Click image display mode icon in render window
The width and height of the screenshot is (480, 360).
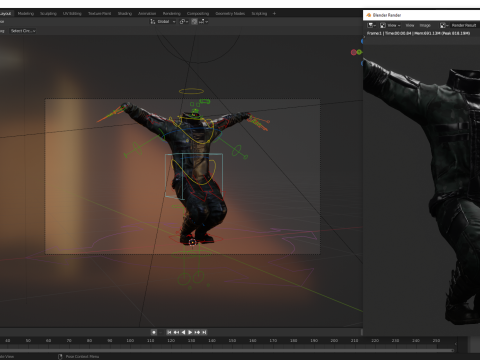383,25
